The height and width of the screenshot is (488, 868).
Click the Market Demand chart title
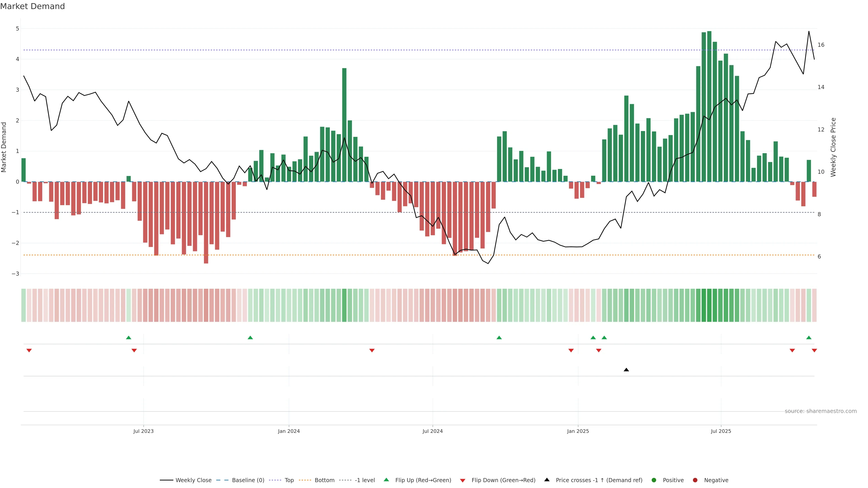tap(32, 6)
